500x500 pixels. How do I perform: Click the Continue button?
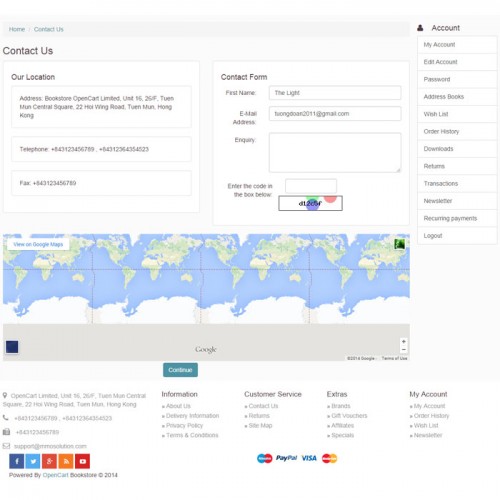(180, 370)
